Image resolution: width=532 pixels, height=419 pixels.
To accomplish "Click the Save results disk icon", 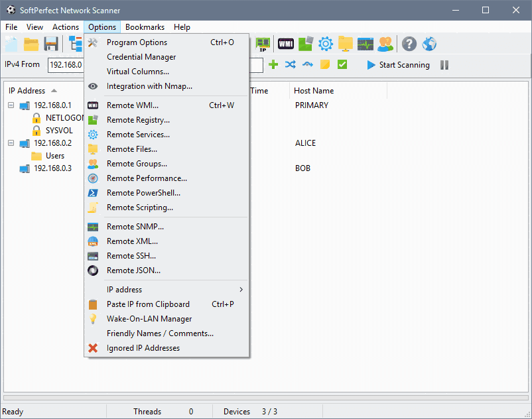I will 50,44.
